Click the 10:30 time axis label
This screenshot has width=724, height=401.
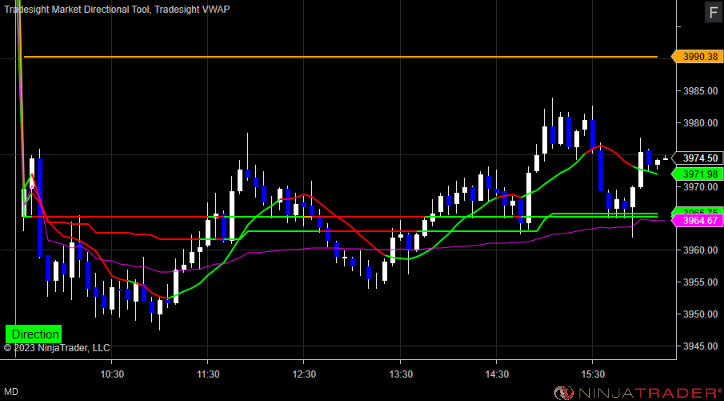[x=112, y=373]
